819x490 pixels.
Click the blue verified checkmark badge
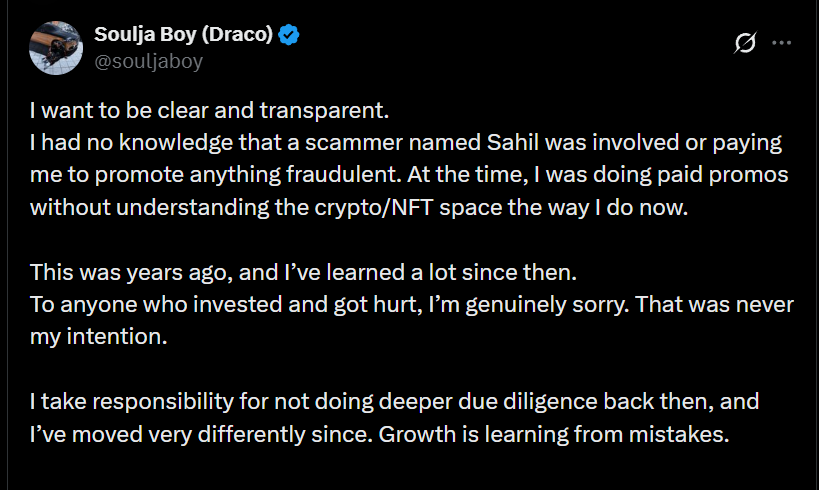tap(290, 36)
